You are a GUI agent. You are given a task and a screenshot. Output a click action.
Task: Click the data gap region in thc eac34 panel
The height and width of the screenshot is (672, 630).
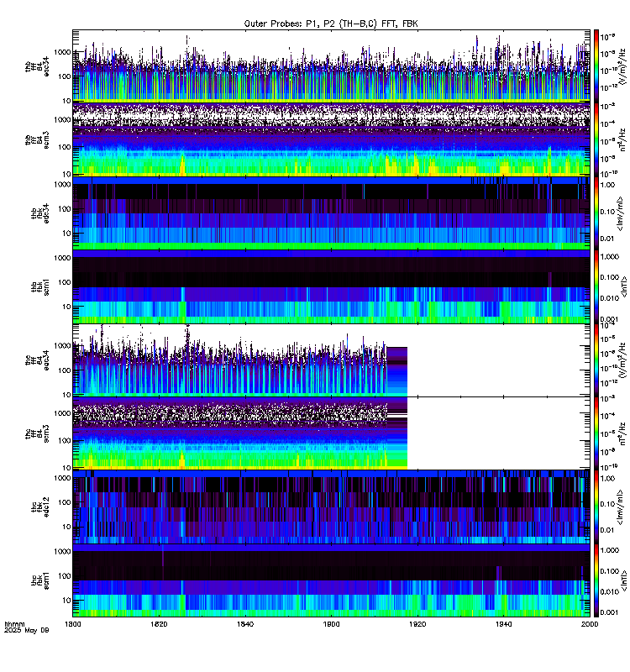(498, 360)
